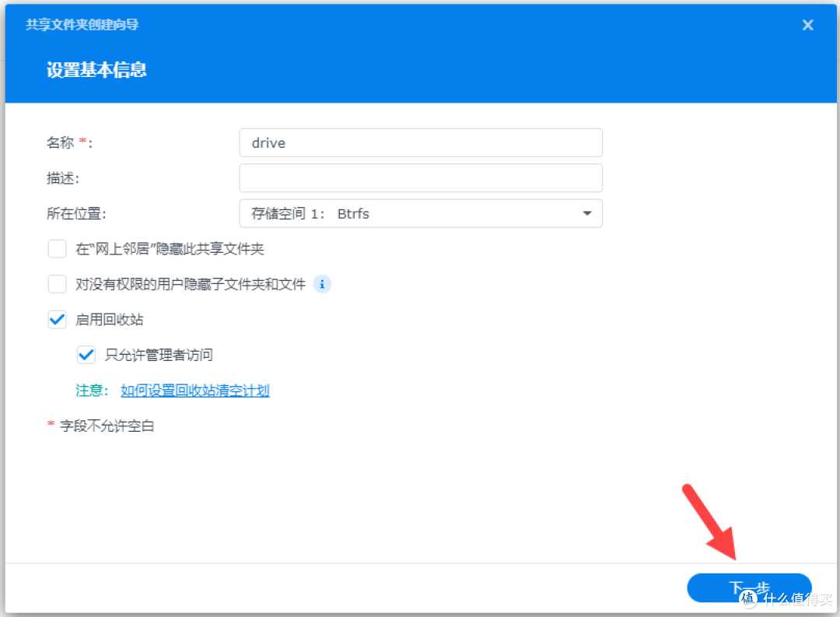Image resolution: width=840 pixels, height=617 pixels.
Task: Tick the hide in 网上邻居 checkbox
Action: (x=58, y=249)
